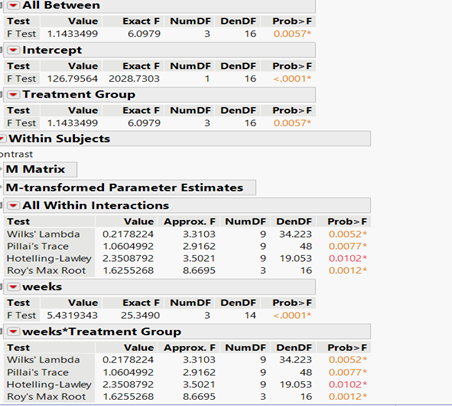The height and width of the screenshot is (406, 452).
Task: Select Hotelling-Lawley row label in All Within Interactions
Action: pos(49,259)
